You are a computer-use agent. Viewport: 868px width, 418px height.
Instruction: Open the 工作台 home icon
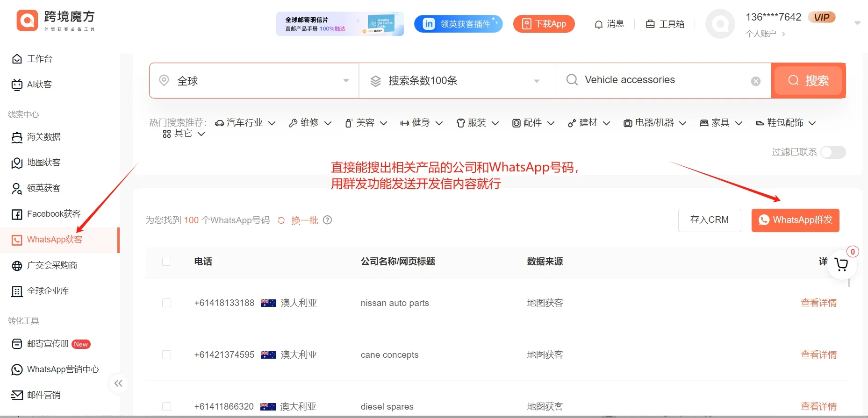(x=17, y=59)
